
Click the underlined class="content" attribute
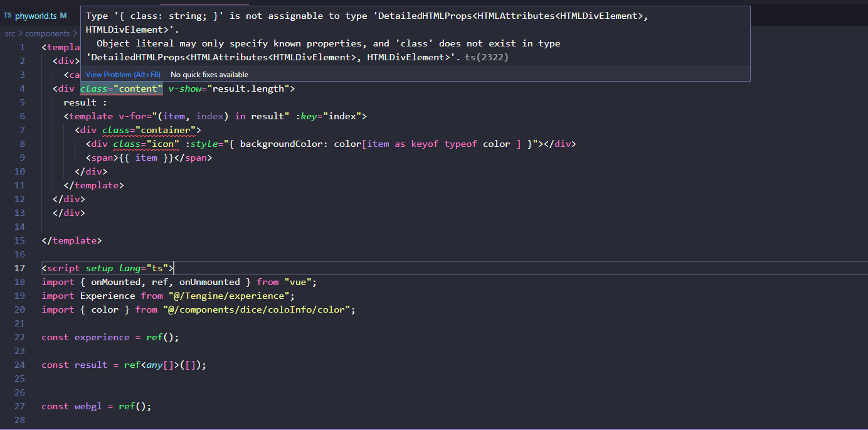coord(121,88)
